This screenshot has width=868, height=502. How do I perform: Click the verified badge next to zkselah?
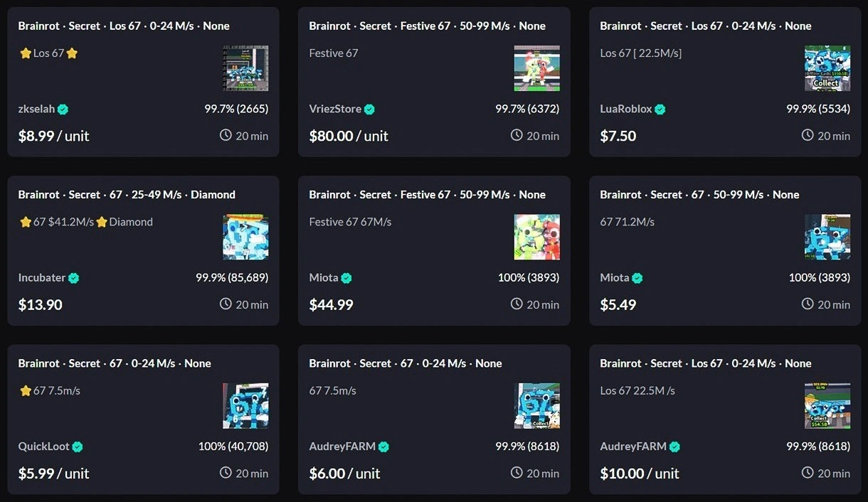(63, 110)
